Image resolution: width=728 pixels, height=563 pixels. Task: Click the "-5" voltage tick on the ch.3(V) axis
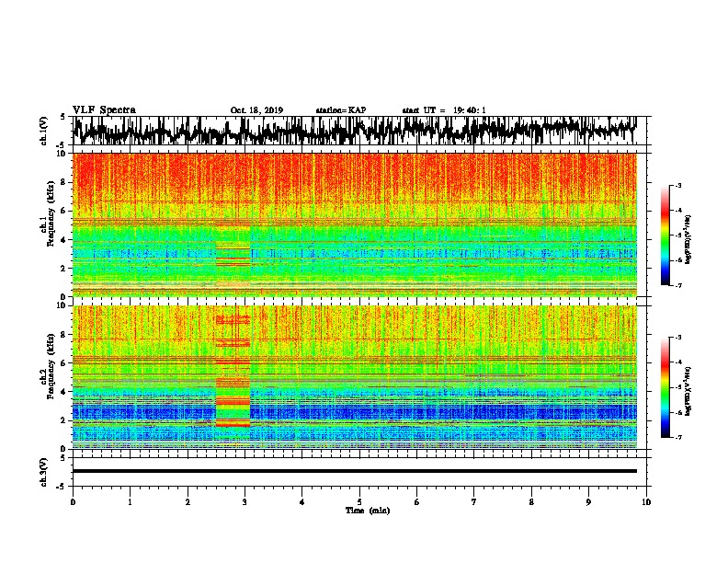click(63, 487)
